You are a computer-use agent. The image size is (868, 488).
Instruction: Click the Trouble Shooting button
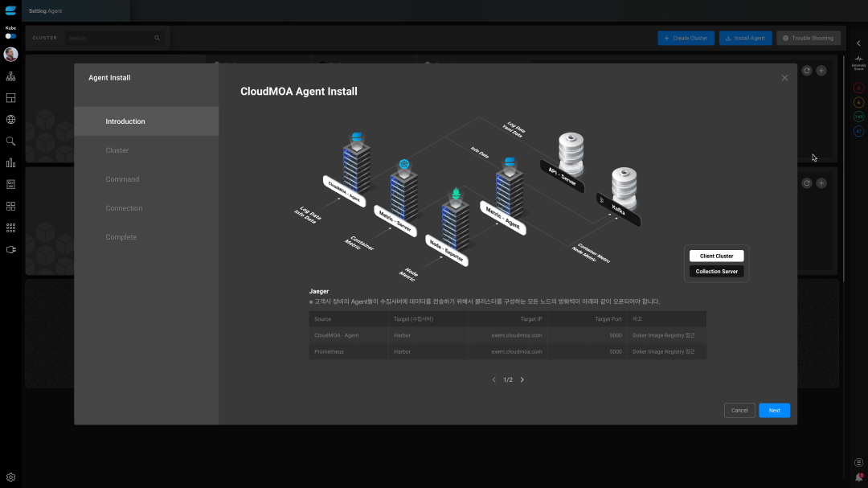click(809, 39)
